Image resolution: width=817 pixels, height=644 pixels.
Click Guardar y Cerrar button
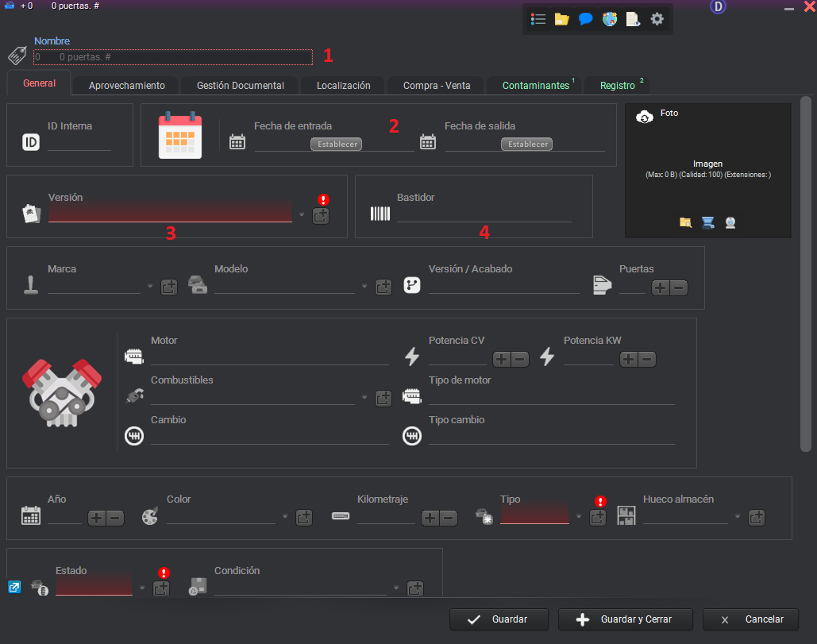pyautogui.click(x=625, y=619)
